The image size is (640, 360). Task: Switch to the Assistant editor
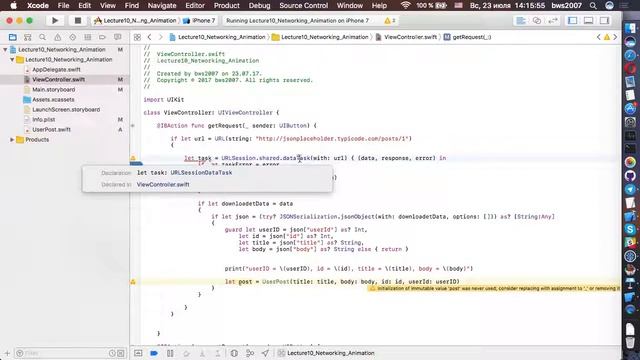(x=537, y=20)
